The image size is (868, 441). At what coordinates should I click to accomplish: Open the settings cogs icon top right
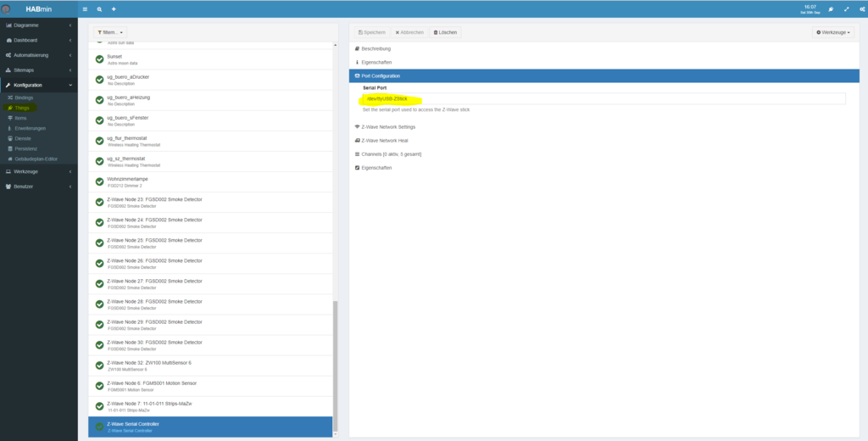(860, 8)
